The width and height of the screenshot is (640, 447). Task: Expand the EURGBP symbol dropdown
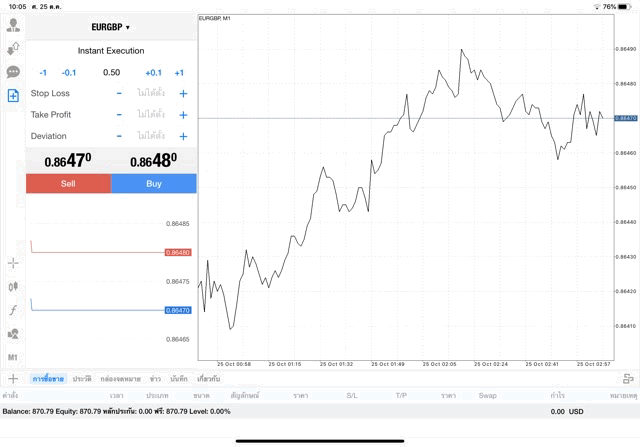pos(111,27)
